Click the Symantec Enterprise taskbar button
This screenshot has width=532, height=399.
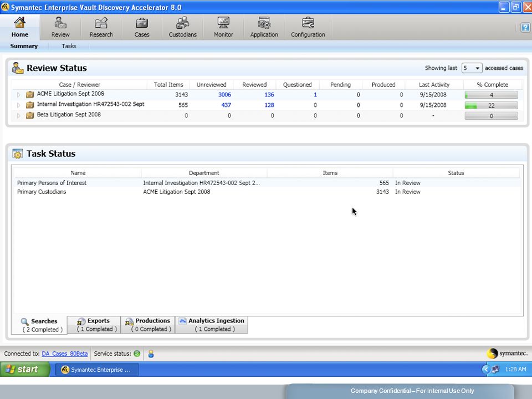97,370
